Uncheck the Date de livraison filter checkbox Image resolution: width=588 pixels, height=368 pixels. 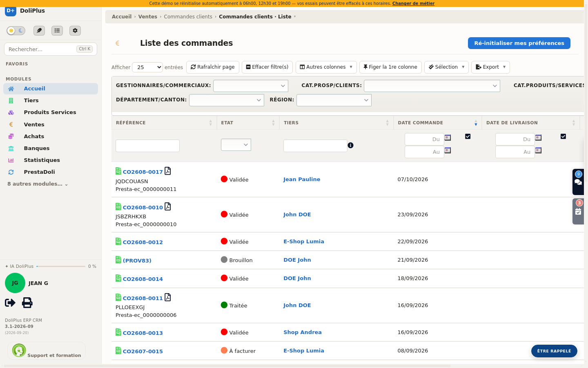[x=563, y=137]
